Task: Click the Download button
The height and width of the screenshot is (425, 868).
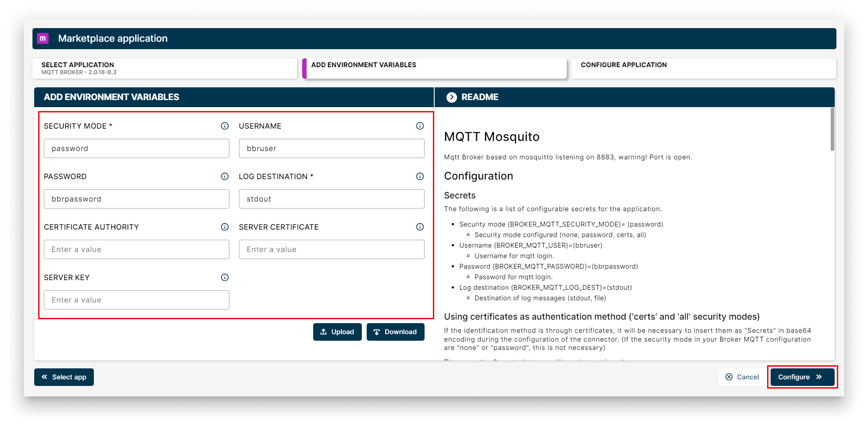Action: click(395, 332)
